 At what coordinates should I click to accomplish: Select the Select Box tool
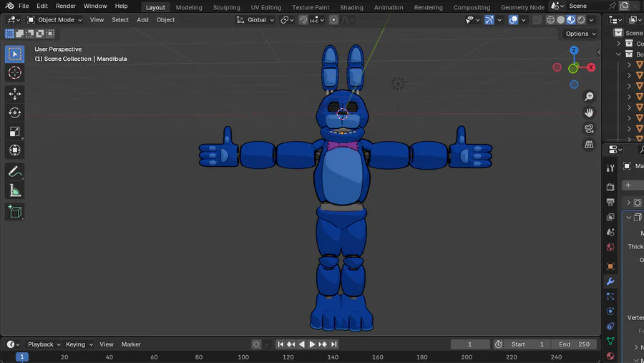click(x=15, y=54)
